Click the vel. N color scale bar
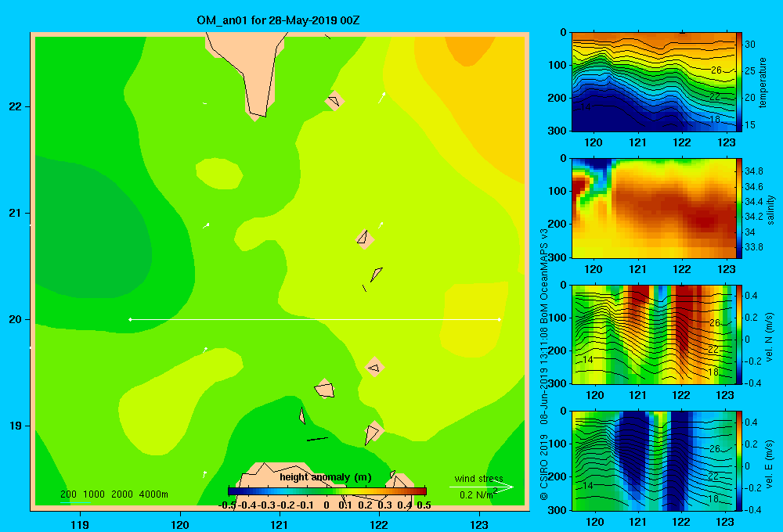783x532 pixels. click(x=740, y=334)
